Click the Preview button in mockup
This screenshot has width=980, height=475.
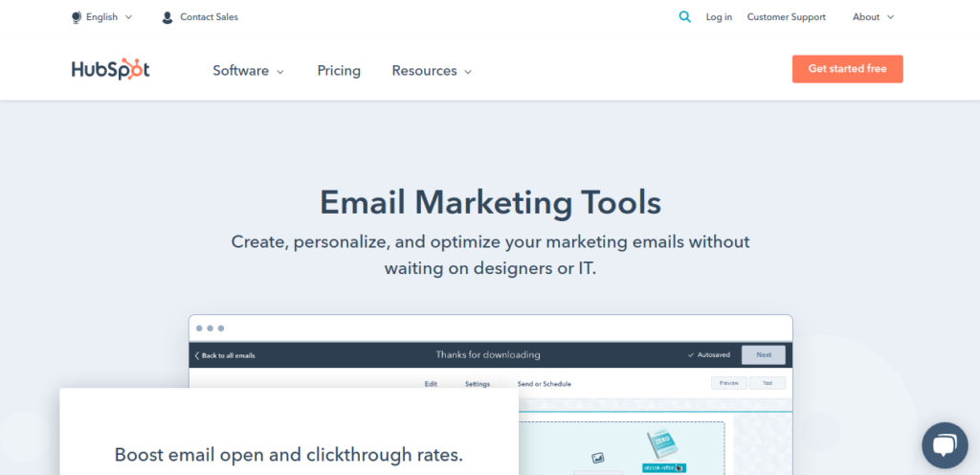(x=728, y=383)
